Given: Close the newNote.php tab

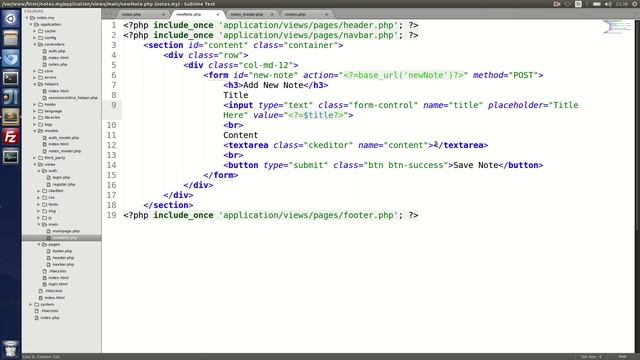Looking at the screenshot, I should [x=218, y=15].
